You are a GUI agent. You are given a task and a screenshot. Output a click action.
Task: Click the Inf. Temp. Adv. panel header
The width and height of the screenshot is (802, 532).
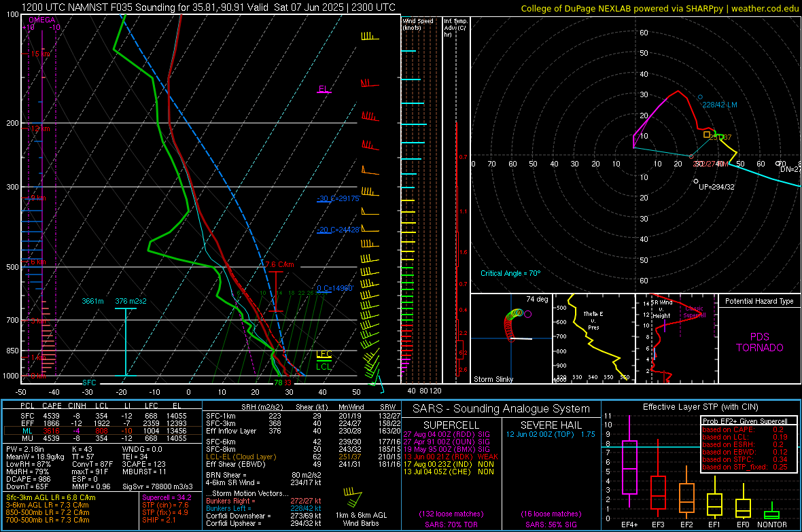click(x=455, y=28)
